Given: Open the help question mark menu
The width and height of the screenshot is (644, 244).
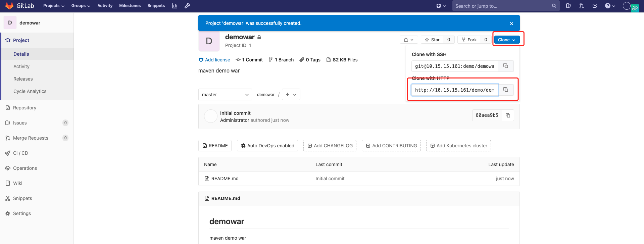Looking at the screenshot, I should click(610, 6).
